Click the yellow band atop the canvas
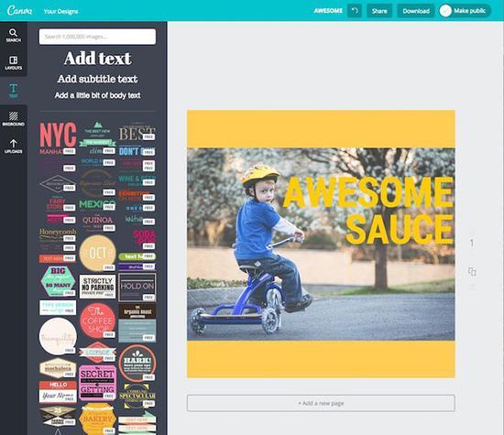504x435 pixels. [x=321, y=129]
